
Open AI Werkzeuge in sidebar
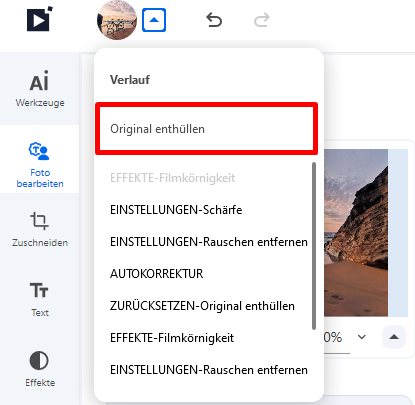40,89
